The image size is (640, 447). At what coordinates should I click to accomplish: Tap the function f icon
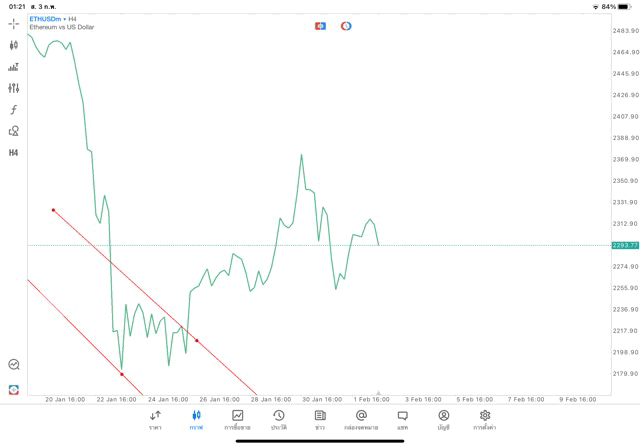[x=14, y=110]
